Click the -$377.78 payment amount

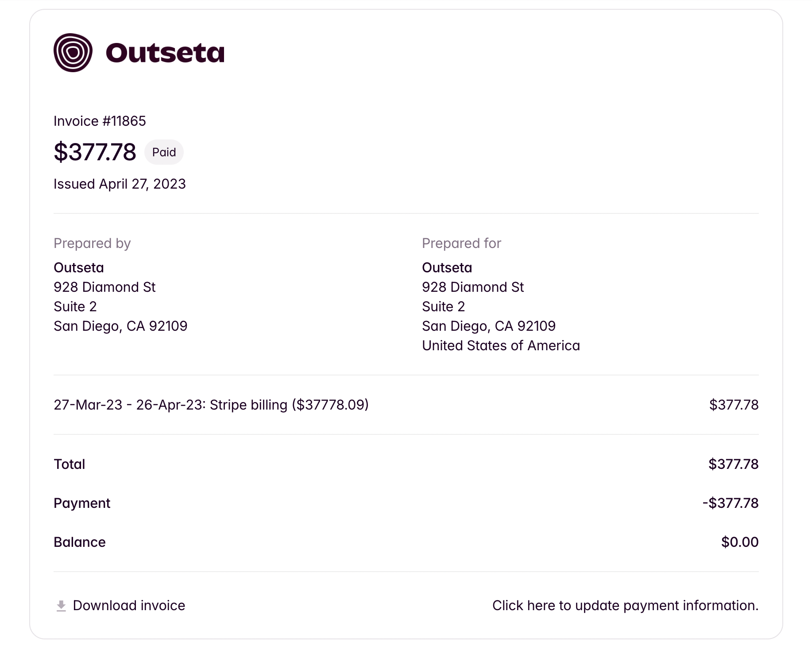731,503
